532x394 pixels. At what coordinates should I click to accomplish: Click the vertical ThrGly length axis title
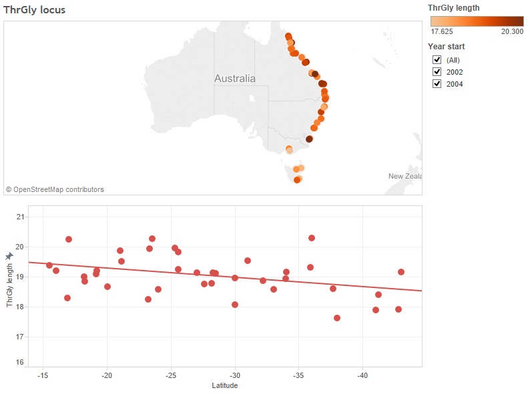point(9,287)
